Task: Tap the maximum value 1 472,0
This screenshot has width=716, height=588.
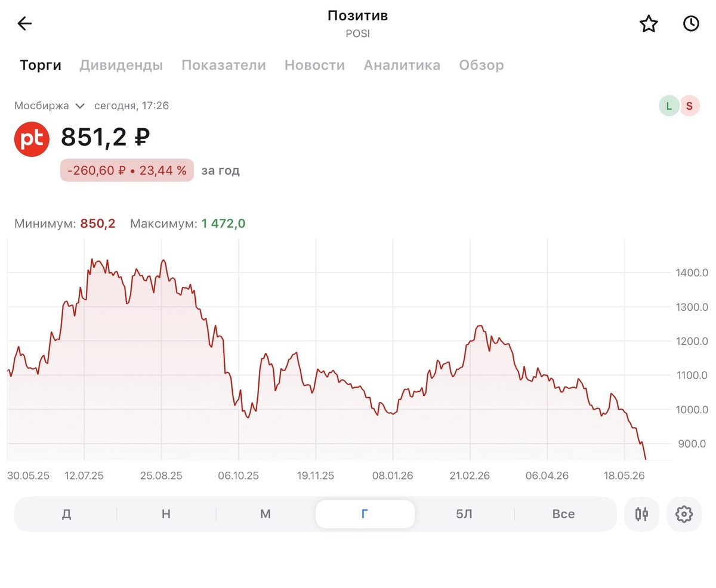Action: click(x=223, y=224)
